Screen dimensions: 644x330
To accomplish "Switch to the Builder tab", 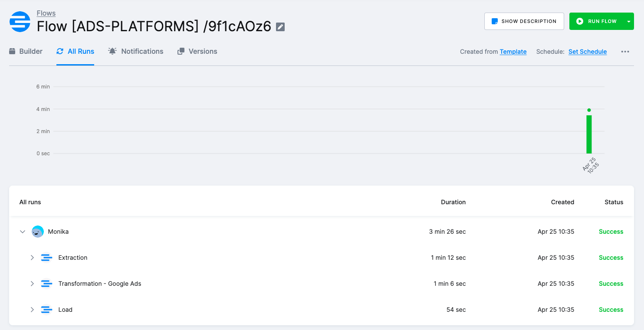I will point(26,51).
